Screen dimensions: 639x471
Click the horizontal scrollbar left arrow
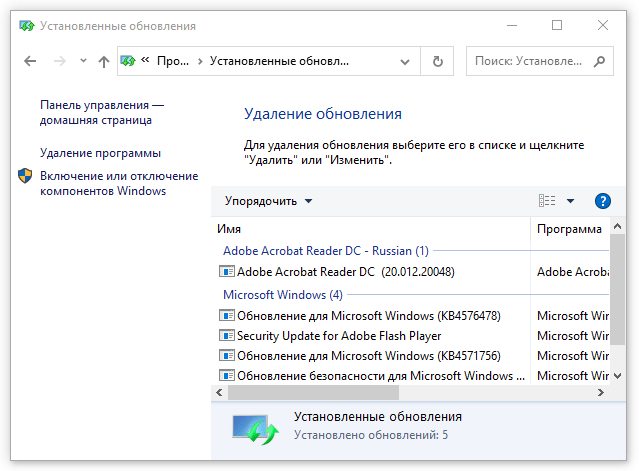[x=219, y=392]
